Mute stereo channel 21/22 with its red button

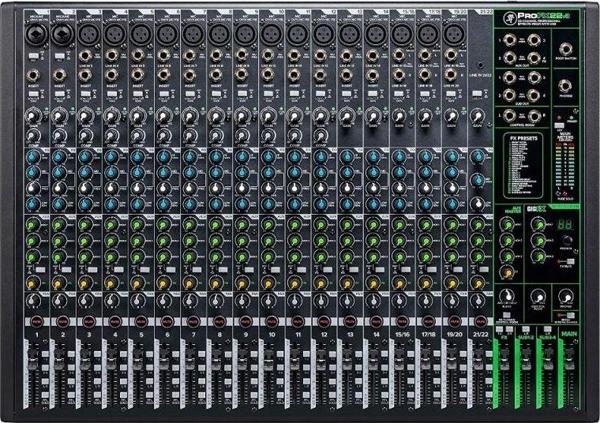(480, 322)
